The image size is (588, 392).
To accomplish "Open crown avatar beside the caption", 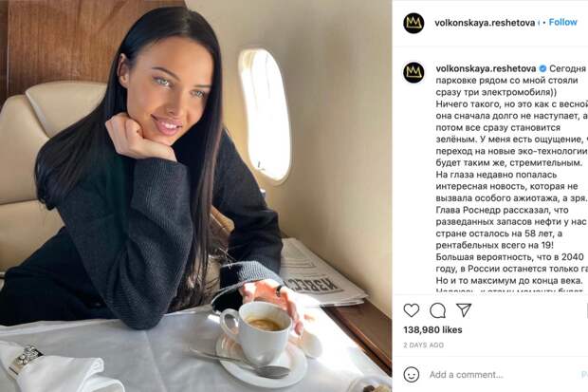I will pos(413,72).
